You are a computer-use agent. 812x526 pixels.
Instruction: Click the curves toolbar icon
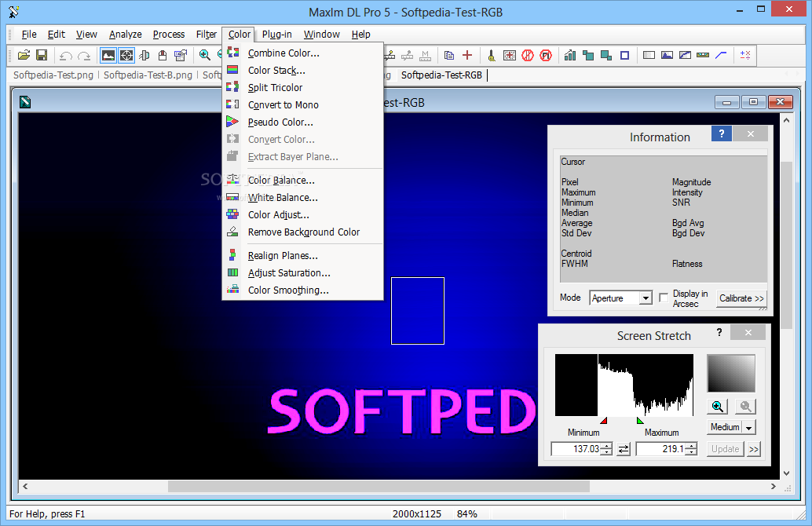(685, 56)
